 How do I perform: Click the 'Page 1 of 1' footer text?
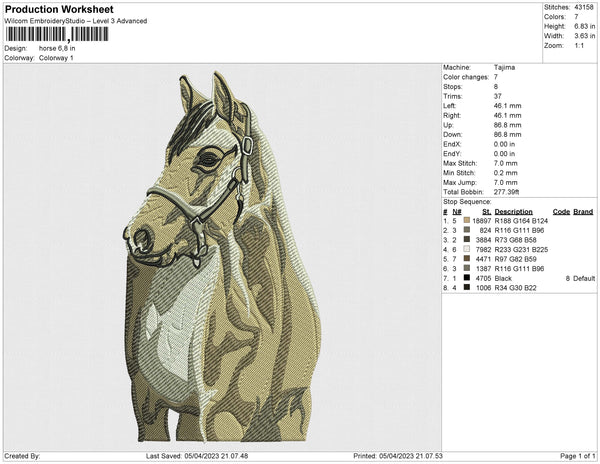point(577,456)
